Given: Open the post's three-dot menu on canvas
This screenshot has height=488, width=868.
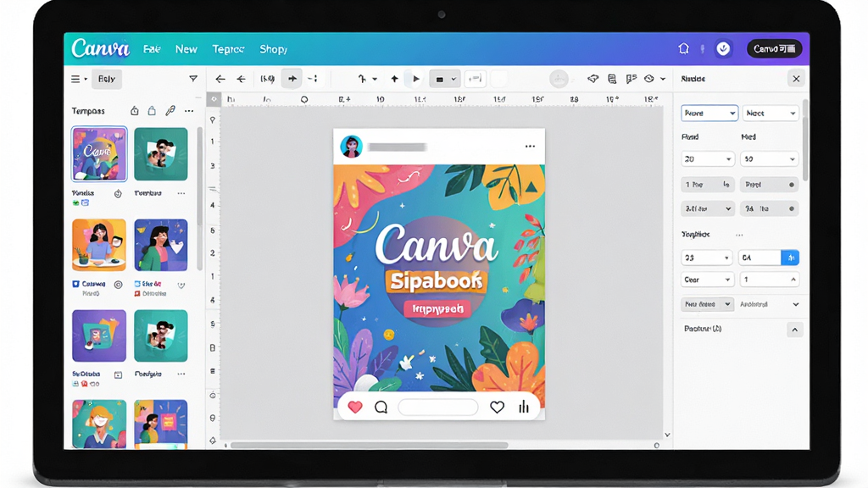Looking at the screenshot, I should point(530,147).
